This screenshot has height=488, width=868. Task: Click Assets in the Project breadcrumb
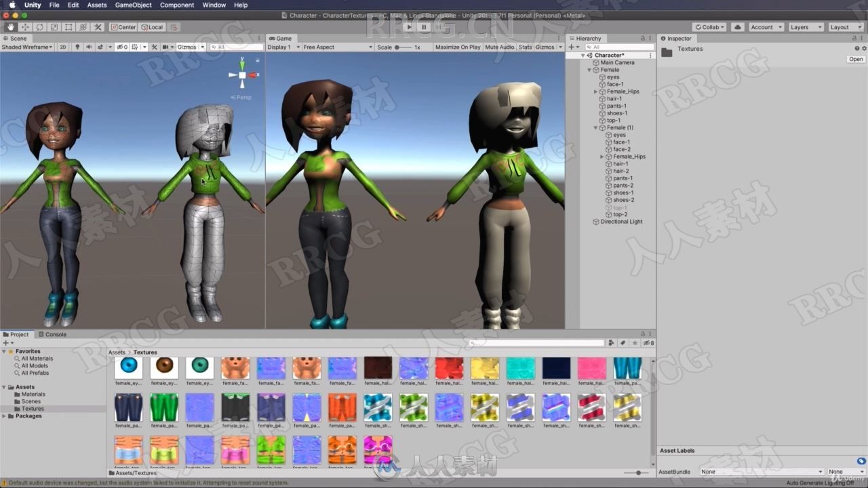tap(117, 352)
